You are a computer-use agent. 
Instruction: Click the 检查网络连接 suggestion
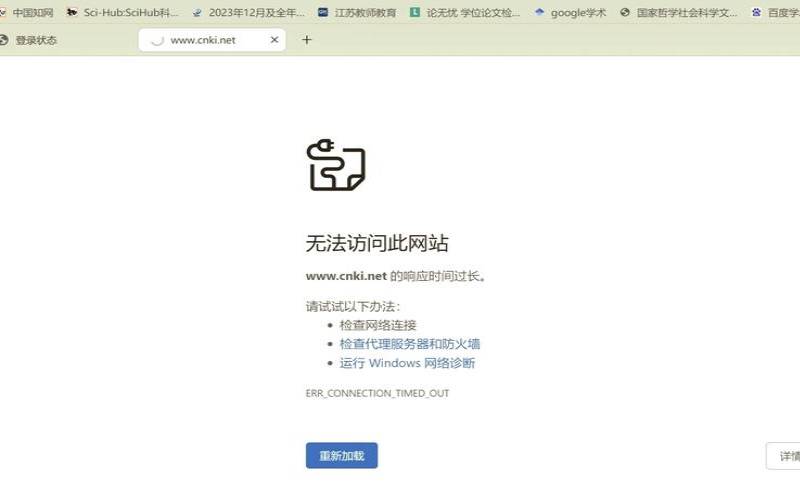(378, 325)
